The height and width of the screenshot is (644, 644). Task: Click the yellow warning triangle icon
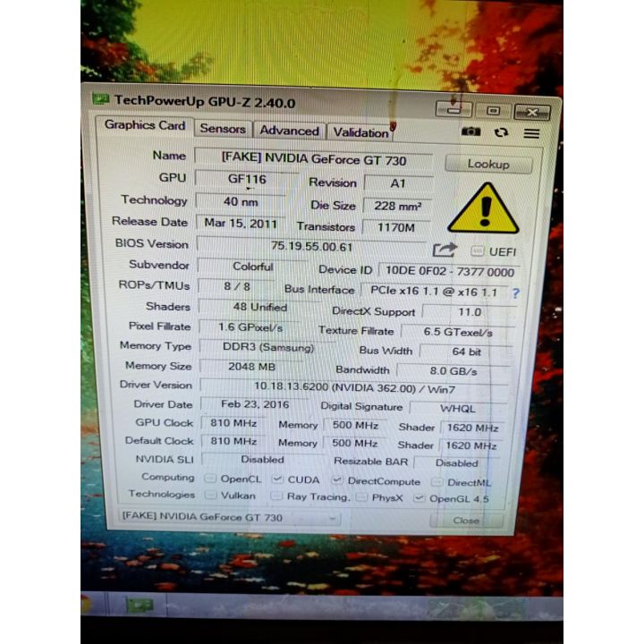point(483,210)
